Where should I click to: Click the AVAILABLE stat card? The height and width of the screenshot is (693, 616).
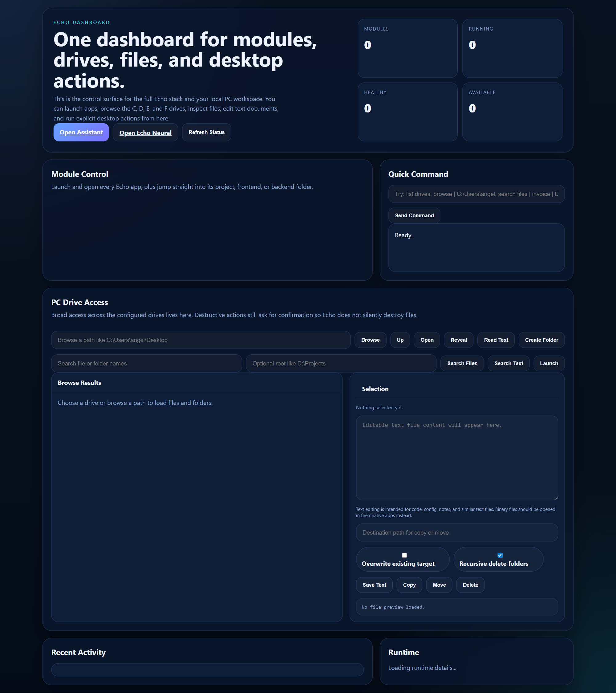point(512,112)
